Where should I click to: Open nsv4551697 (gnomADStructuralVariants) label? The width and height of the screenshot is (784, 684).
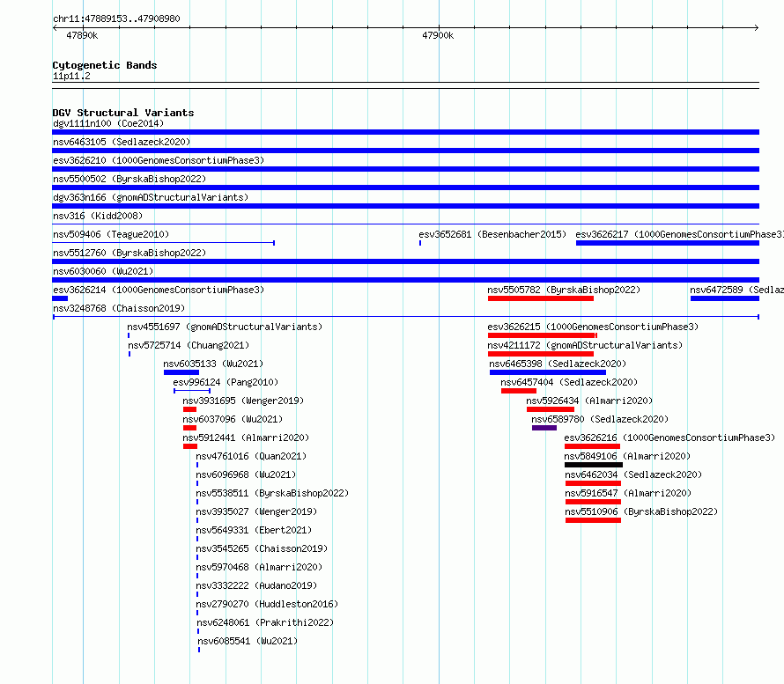(225, 327)
